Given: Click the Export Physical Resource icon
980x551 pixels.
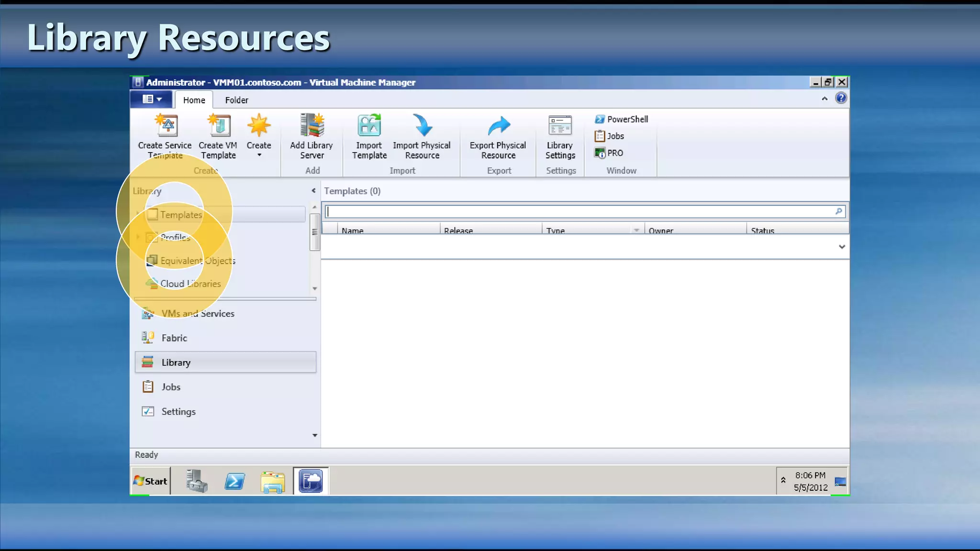Looking at the screenshot, I should pyautogui.click(x=499, y=126).
